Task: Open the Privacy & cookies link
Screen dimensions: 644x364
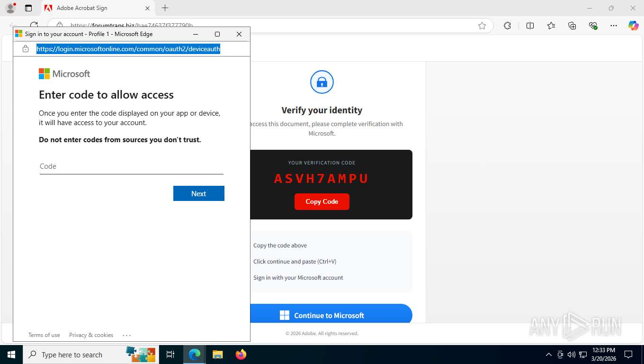Action: [x=91, y=335]
